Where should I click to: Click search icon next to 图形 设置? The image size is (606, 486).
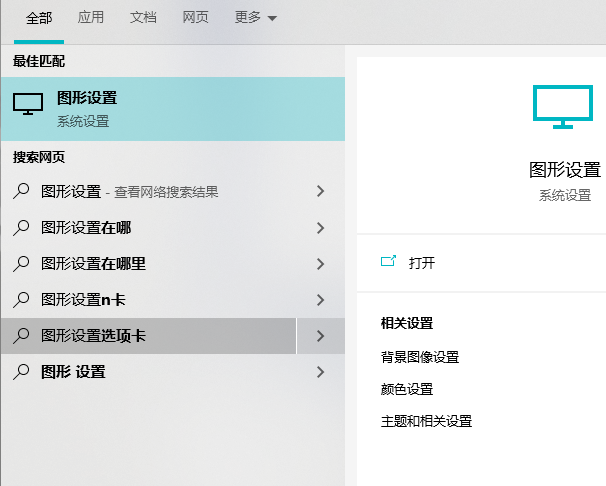(x=21, y=372)
